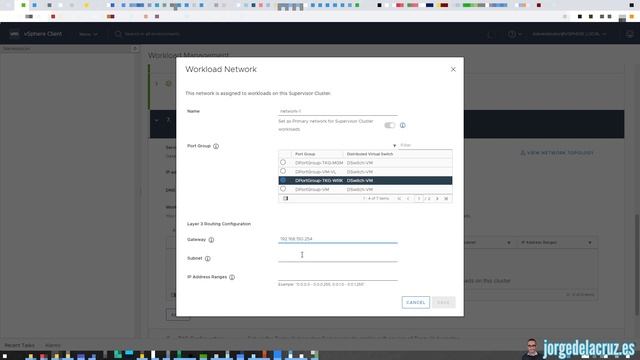Collapse the left navigation sidebar

(x=135, y=49)
